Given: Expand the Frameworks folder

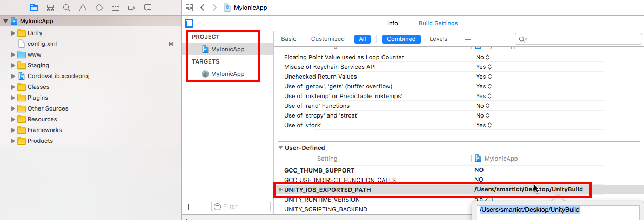Looking at the screenshot, I should coord(13,130).
